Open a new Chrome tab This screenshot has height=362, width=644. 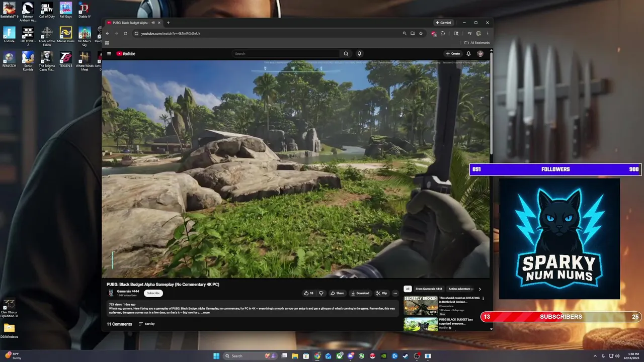168,23
